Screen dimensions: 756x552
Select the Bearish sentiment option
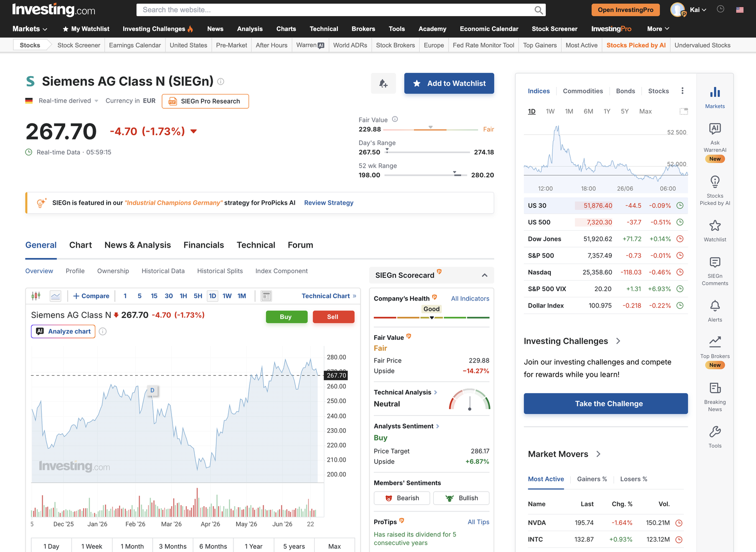[402, 498]
